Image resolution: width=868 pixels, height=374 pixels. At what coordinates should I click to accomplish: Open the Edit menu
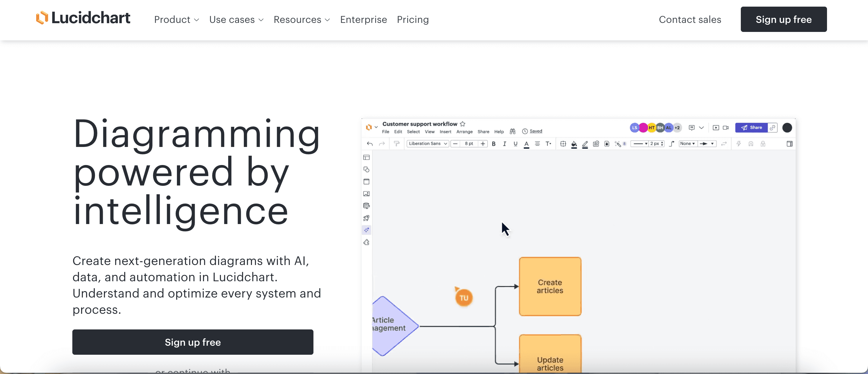398,132
